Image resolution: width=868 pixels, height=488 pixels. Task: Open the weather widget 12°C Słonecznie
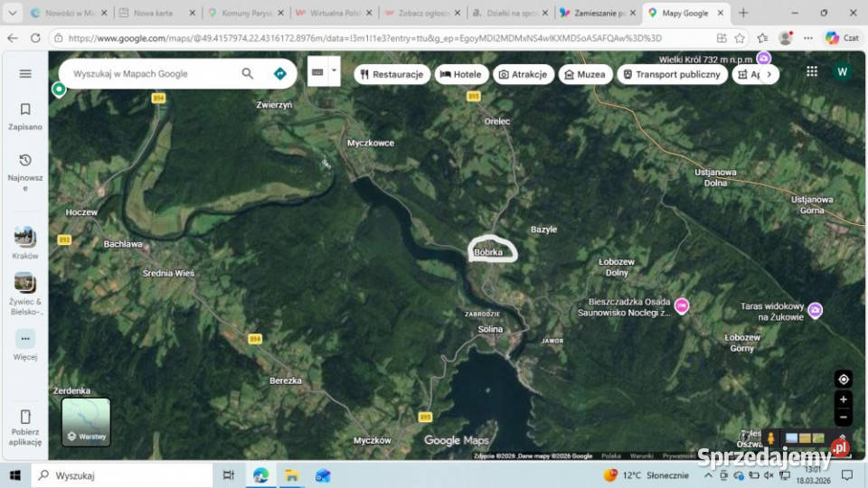pyautogui.click(x=646, y=475)
